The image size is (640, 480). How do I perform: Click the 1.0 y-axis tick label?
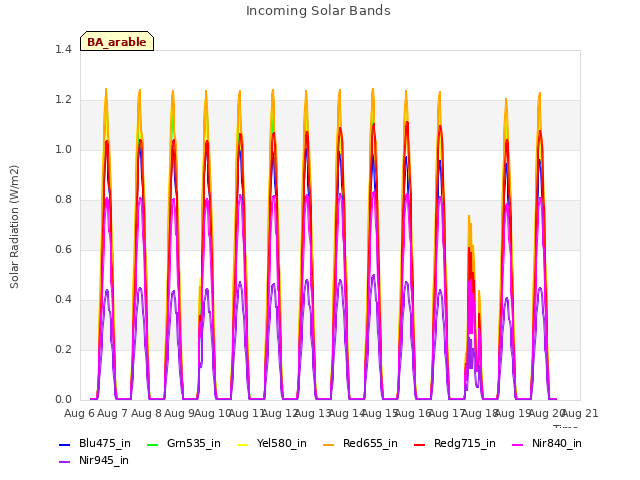click(63, 150)
